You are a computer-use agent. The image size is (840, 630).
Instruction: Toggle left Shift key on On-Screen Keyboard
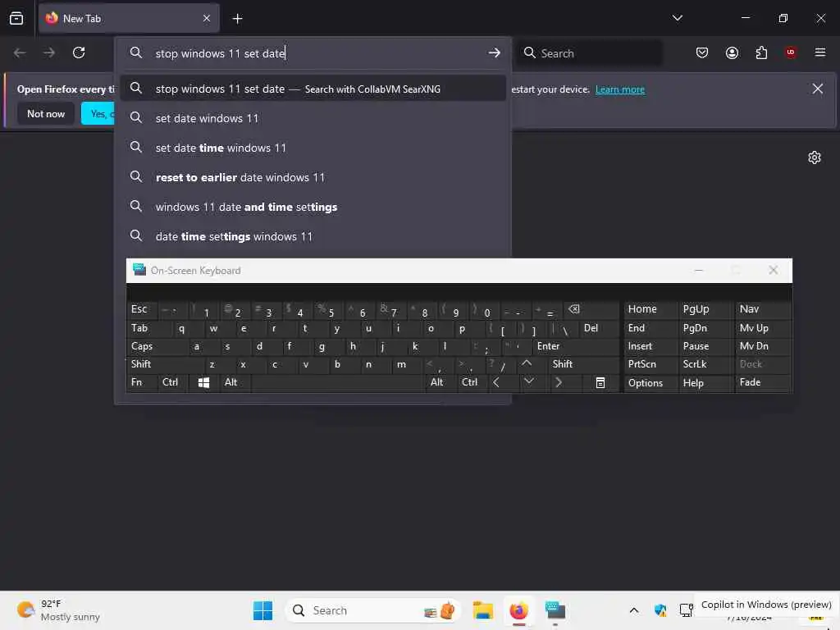[165, 364]
